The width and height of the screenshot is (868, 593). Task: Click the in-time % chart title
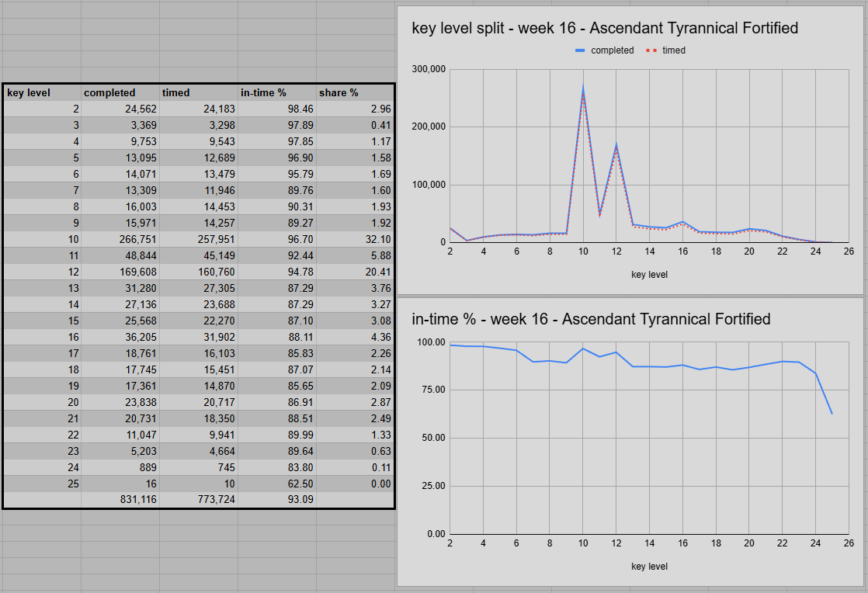tap(591, 319)
